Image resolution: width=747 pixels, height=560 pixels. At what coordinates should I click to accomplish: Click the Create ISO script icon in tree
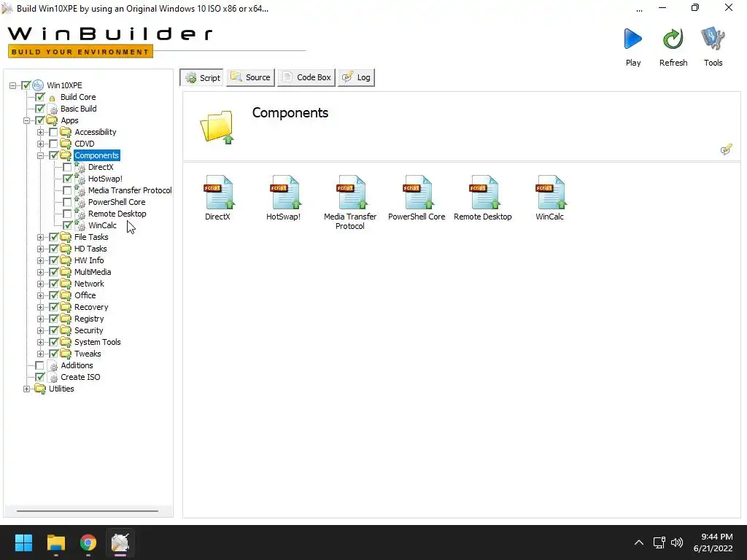(x=53, y=378)
